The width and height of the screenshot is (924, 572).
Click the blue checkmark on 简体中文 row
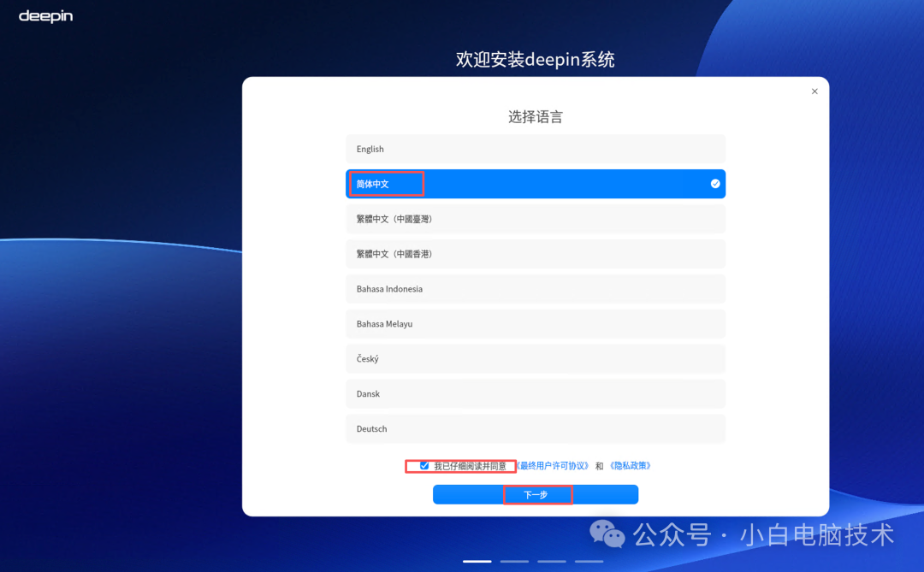click(714, 183)
